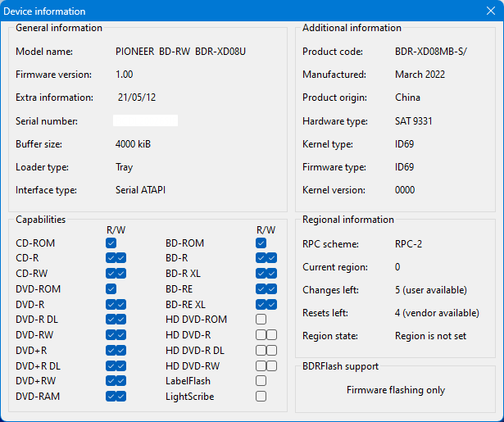
Task: Toggle the DVD-ROM read checkbox
Action: coord(111,289)
